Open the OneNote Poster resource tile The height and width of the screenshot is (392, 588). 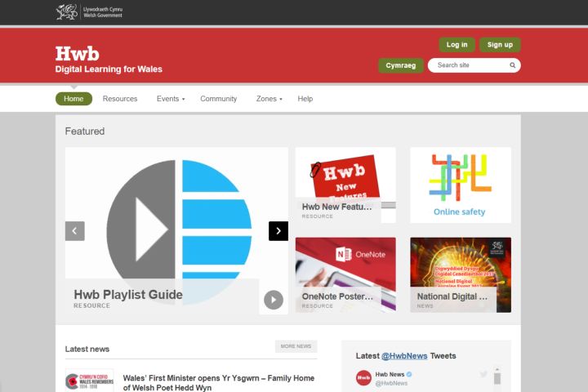(345, 275)
